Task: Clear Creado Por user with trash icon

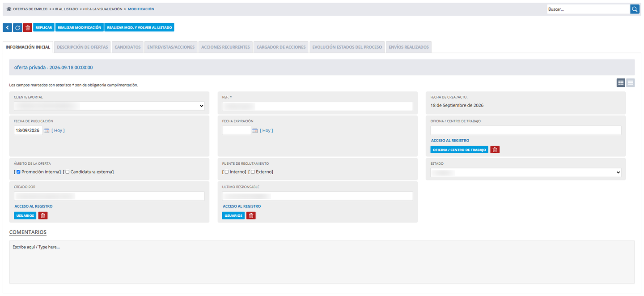Action: (x=42, y=215)
